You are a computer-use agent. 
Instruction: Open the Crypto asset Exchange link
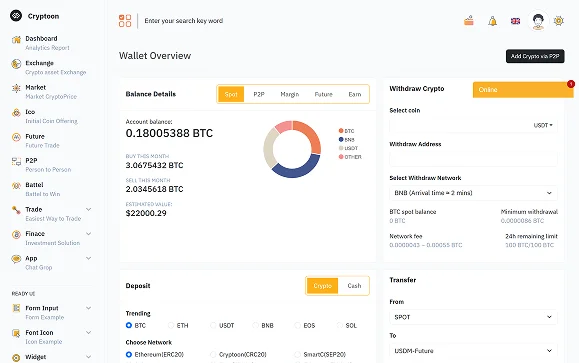[x=56, y=72]
